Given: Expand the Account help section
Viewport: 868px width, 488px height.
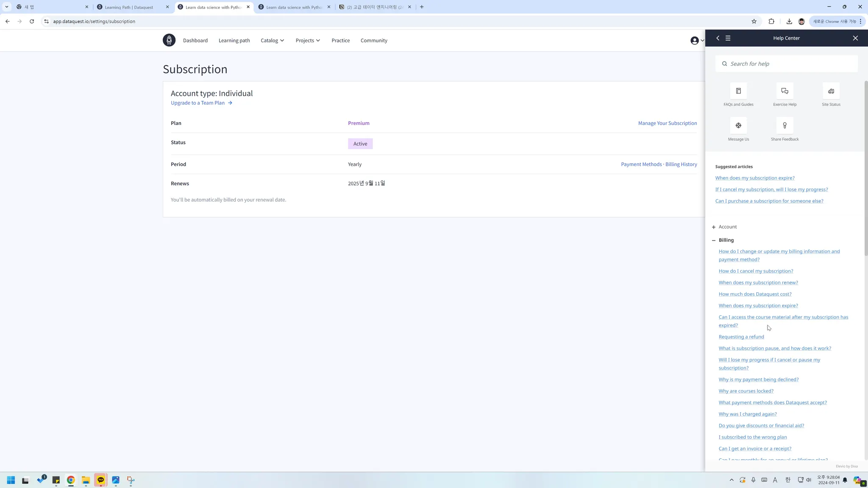Looking at the screenshot, I should [x=727, y=227].
